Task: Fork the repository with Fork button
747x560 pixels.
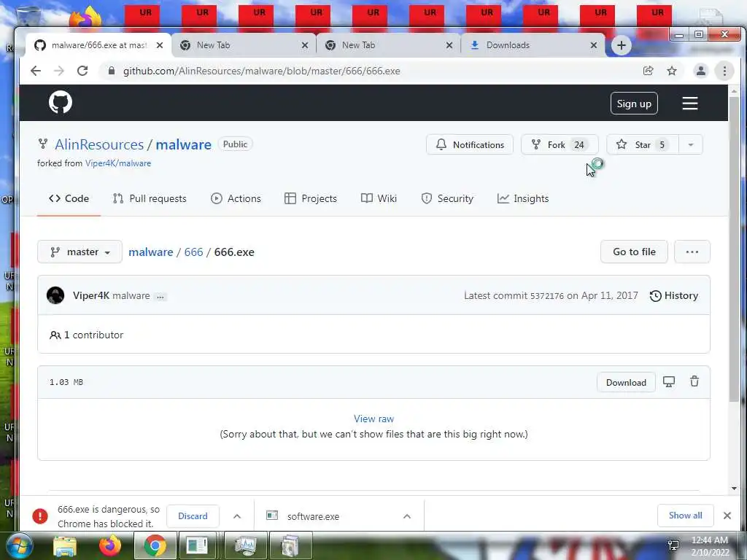Action: [x=560, y=145]
